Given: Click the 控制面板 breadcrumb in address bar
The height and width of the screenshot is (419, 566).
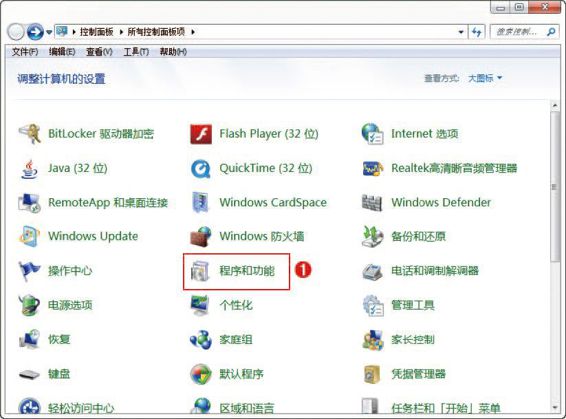Looking at the screenshot, I should 96,32.
